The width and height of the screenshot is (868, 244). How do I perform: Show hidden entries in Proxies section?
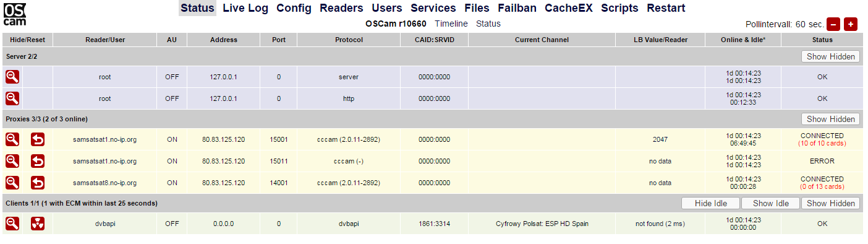point(830,119)
